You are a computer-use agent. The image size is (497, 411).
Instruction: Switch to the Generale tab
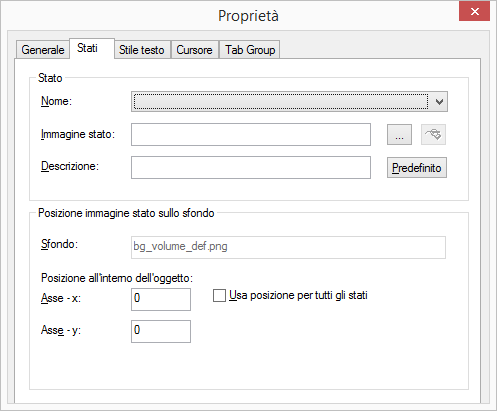pos(43,50)
